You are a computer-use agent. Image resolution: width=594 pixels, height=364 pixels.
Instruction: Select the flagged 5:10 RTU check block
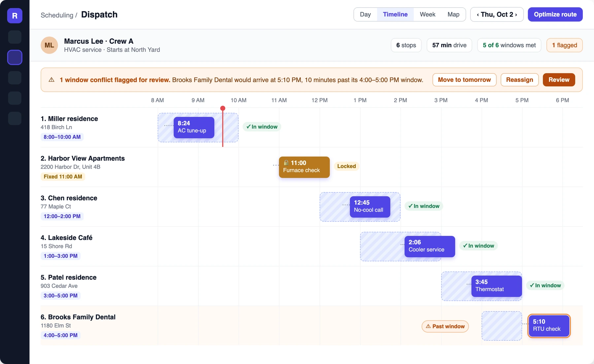pos(549,326)
